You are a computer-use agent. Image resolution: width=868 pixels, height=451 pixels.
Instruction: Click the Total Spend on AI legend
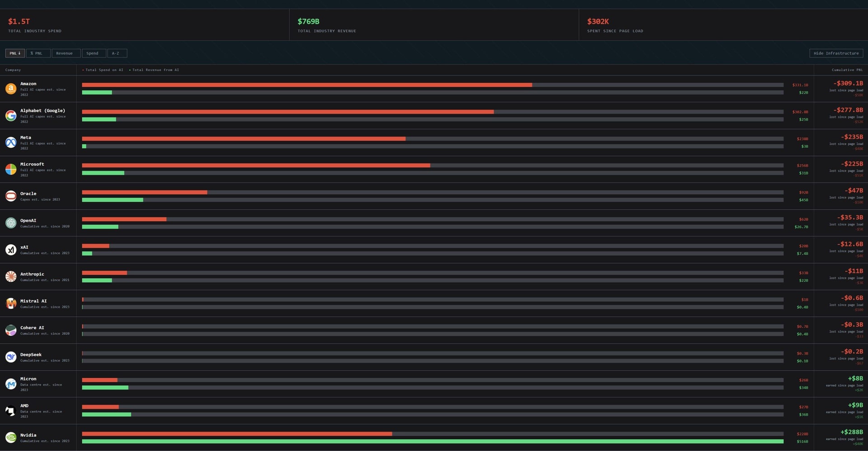(x=103, y=70)
